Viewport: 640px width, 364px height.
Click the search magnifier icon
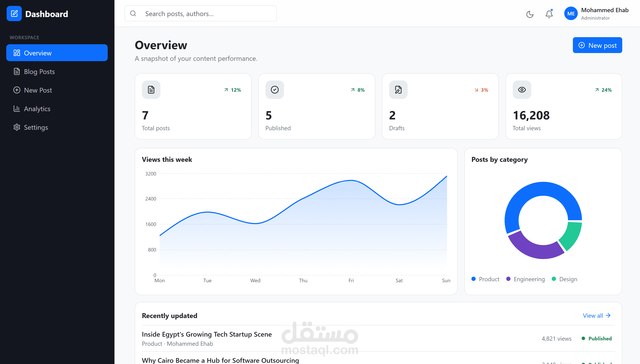[x=133, y=13]
